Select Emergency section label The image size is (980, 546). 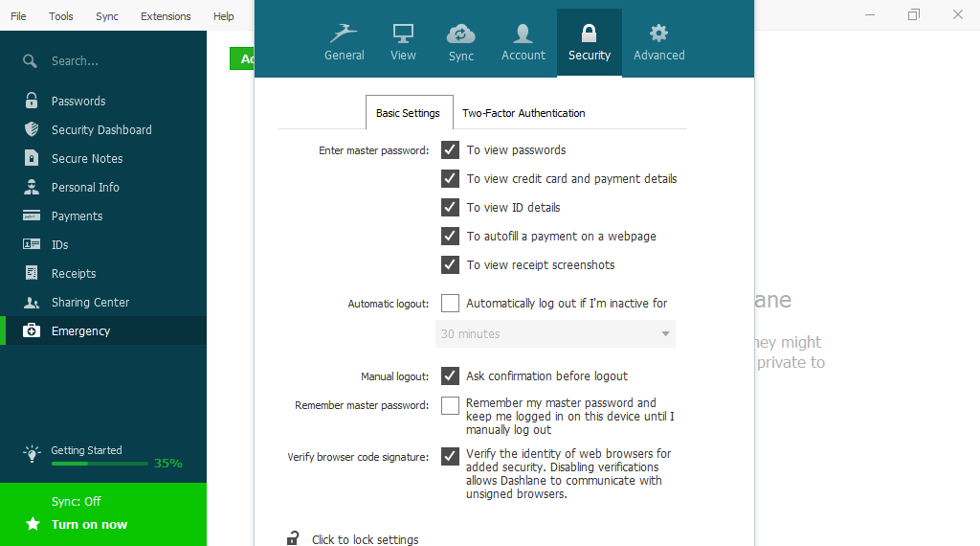point(80,330)
